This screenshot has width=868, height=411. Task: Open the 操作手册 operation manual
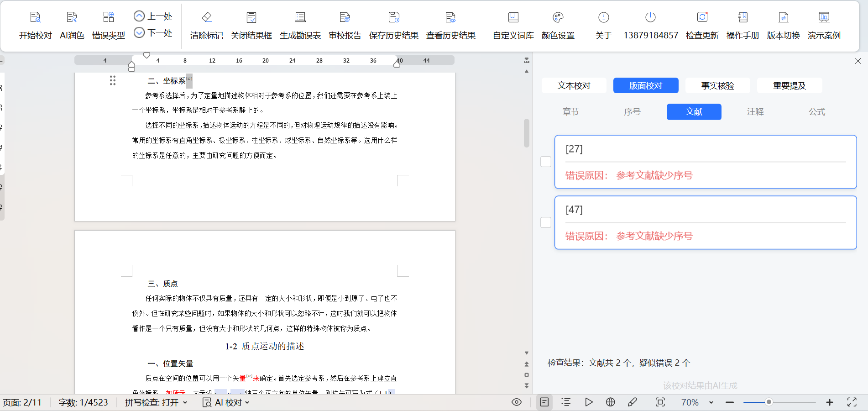click(x=743, y=26)
